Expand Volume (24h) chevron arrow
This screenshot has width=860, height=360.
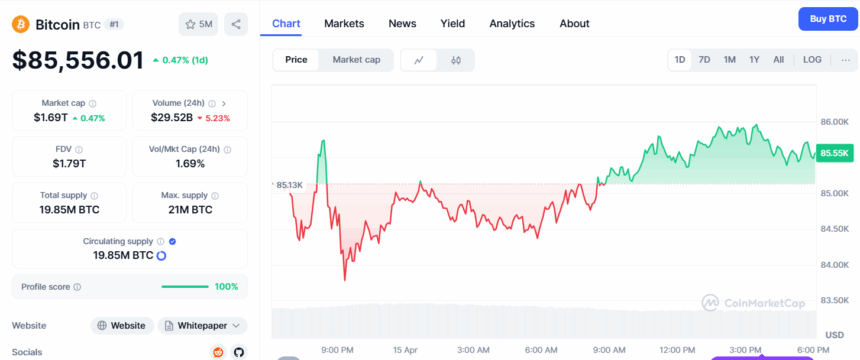pos(224,103)
